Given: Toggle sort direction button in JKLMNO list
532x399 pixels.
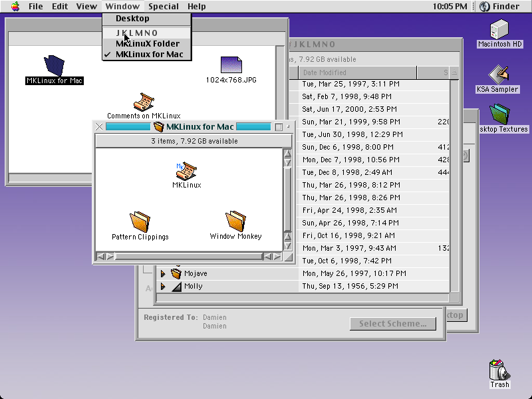Looking at the screenshot, I should pyautogui.click(x=454, y=72).
